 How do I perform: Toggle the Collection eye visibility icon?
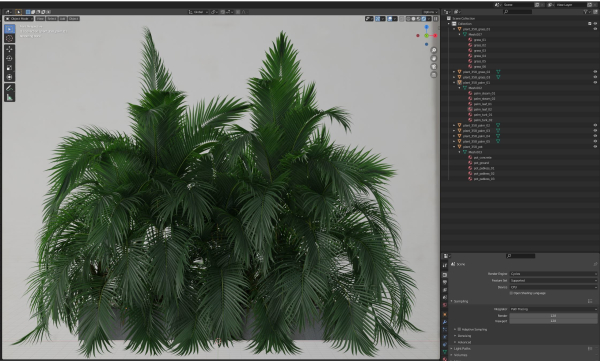[595, 23]
